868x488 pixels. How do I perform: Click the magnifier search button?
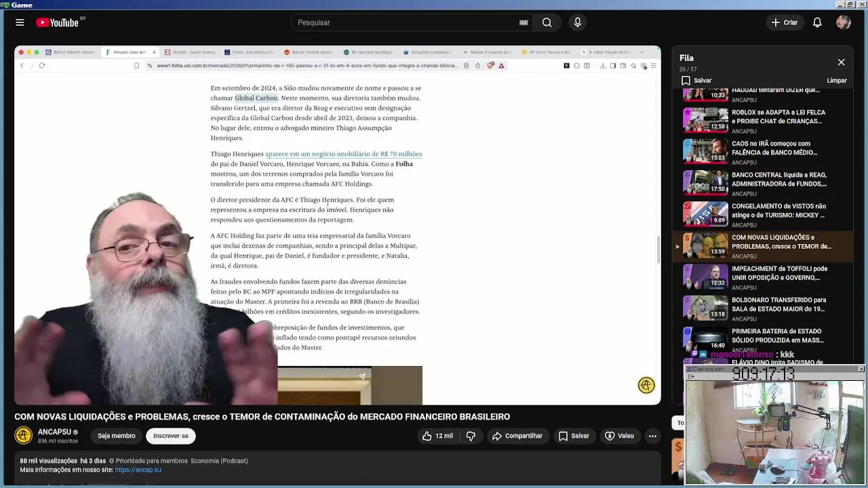547,22
